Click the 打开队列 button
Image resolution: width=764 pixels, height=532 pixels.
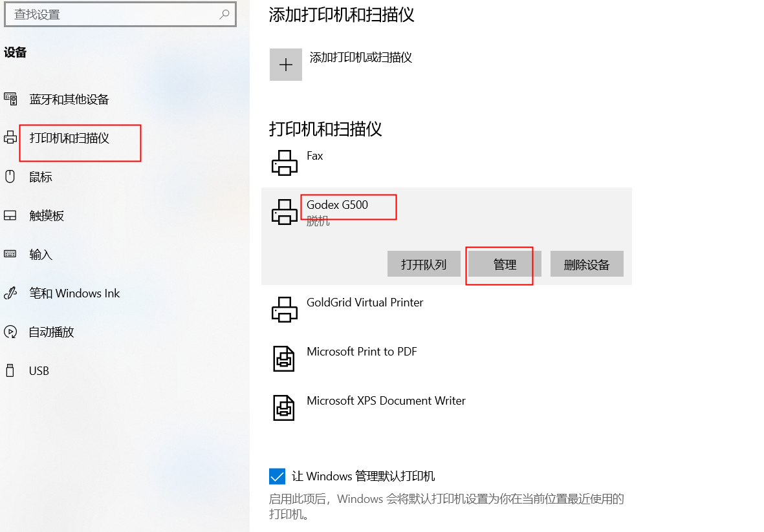coord(424,264)
